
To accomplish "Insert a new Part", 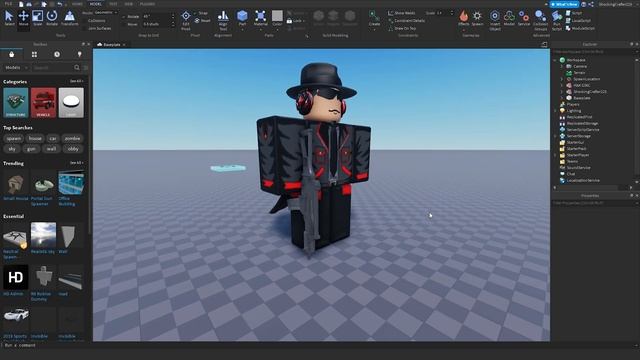I will click(x=242, y=18).
